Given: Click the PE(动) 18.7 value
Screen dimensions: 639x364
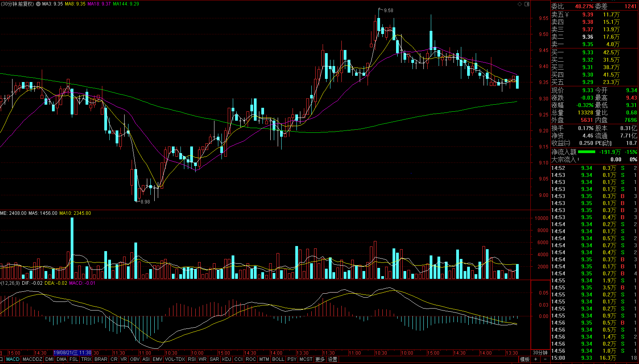Looking at the screenshot, I should point(631,143).
